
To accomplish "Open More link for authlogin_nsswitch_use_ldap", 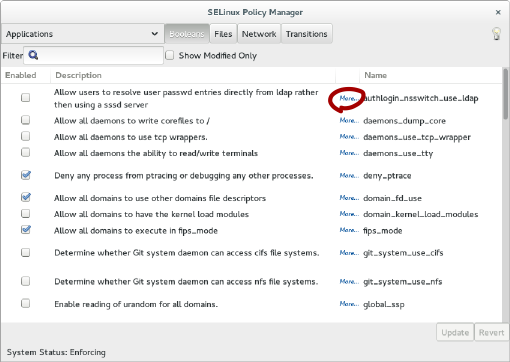I will coord(349,98).
